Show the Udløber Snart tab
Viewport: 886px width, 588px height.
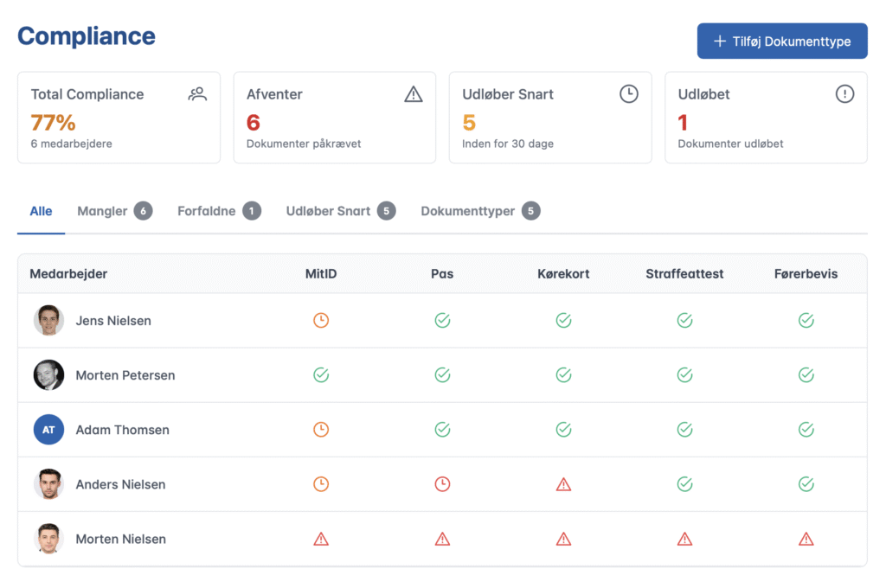click(340, 211)
